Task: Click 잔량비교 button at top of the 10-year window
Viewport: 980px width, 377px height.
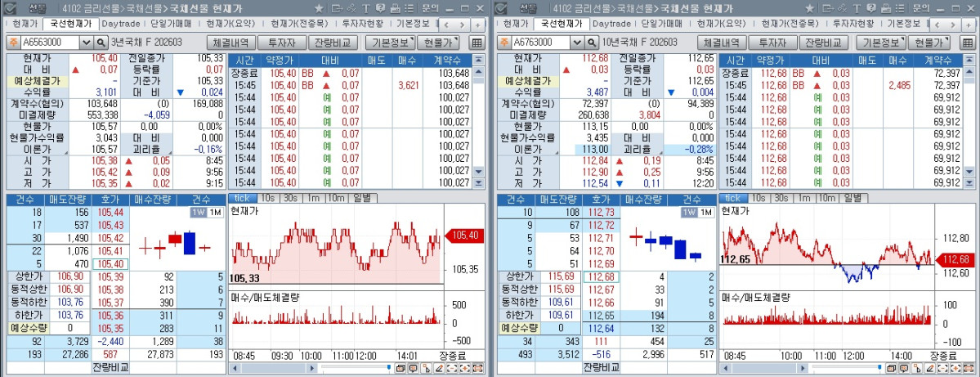Action: coord(823,43)
